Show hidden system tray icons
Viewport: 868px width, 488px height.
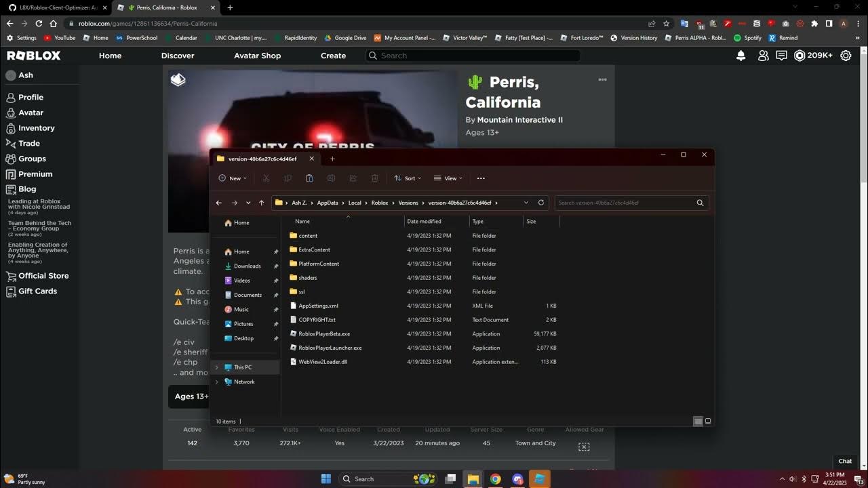click(782, 479)
